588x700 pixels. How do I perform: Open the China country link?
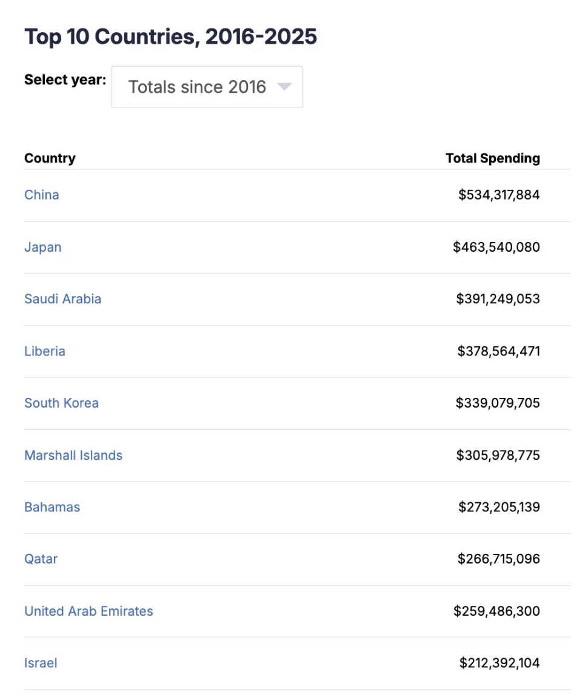42,195
